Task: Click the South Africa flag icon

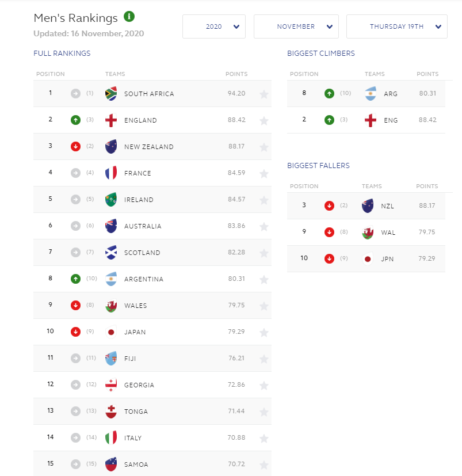Action: [111, 94]
